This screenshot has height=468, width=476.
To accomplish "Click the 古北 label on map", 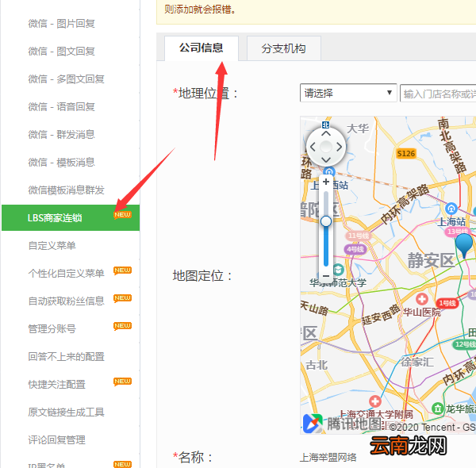I will 317,365.
